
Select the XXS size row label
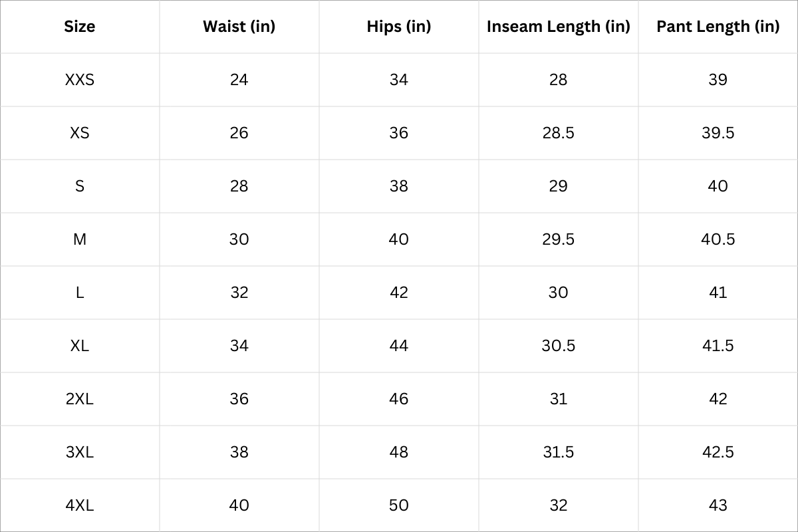[80, 80]
